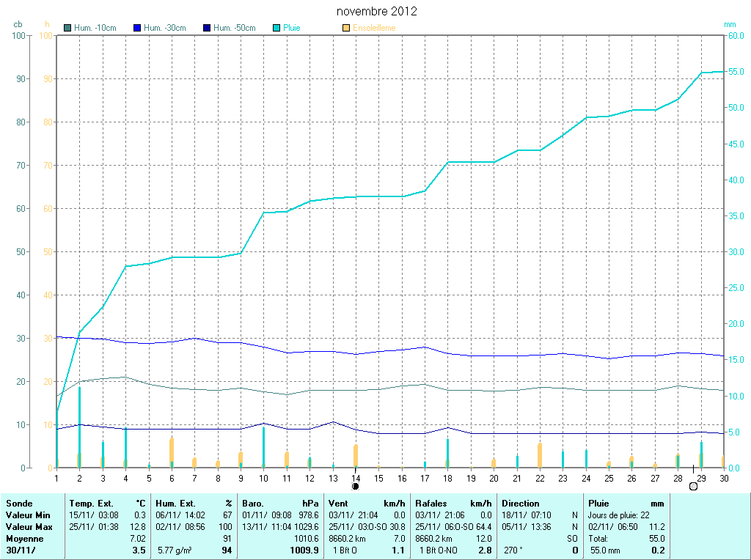Click the cyan Pluie legend square
Viewport: 751px width, 560px height.
coord(276,28)
